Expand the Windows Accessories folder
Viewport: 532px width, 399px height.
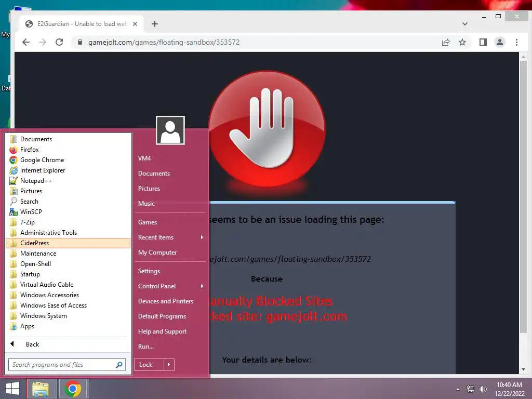click(x=68, y=295)
